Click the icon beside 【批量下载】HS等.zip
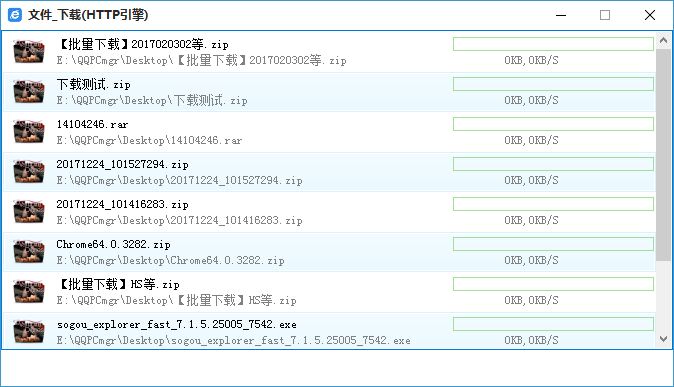Viewport: 674px width, 387px height. tap(29, 292)
